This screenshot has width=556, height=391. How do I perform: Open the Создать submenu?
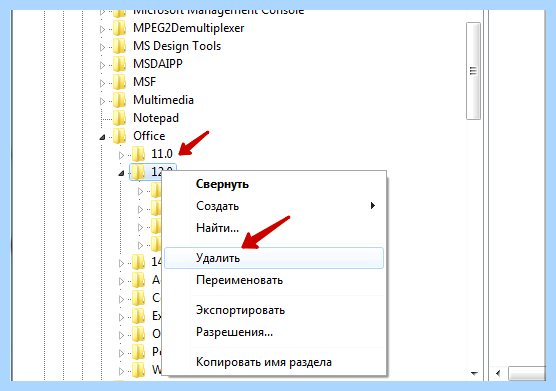(274, 206)
